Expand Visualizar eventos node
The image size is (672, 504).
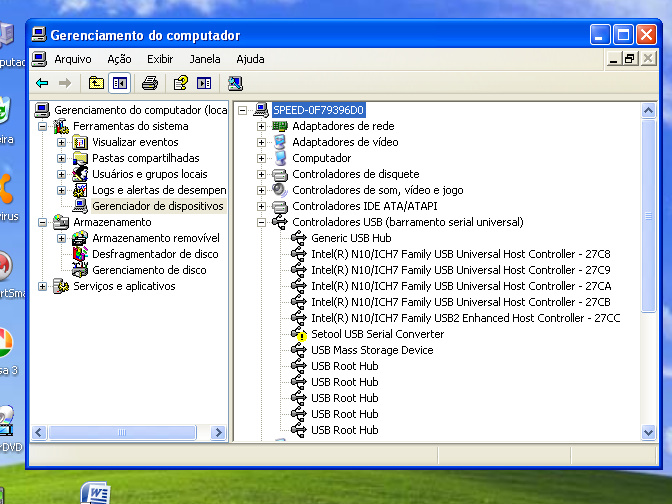tap(61, 142)
